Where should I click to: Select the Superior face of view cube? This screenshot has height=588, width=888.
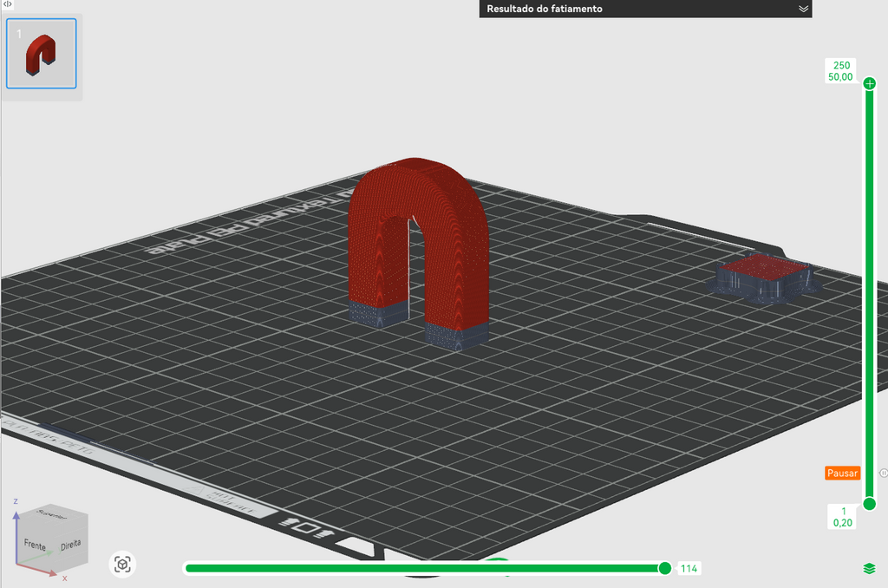point(52,513)
